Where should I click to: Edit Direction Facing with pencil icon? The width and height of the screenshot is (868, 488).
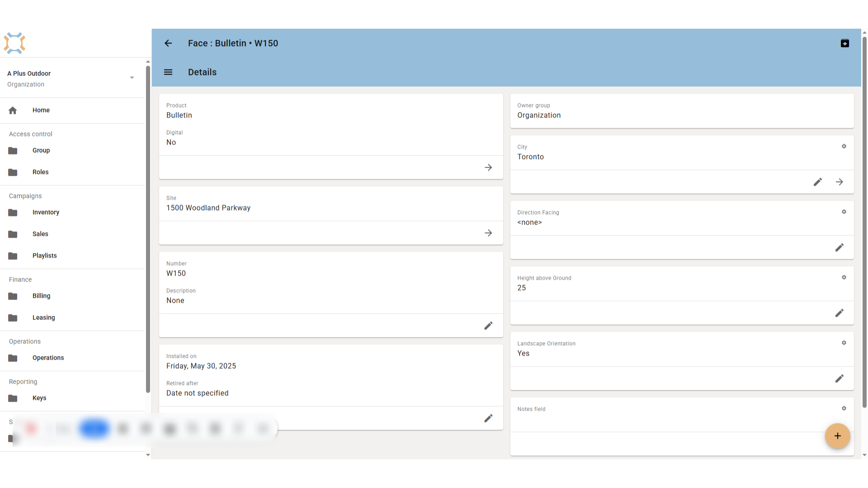tap(840, 248)
